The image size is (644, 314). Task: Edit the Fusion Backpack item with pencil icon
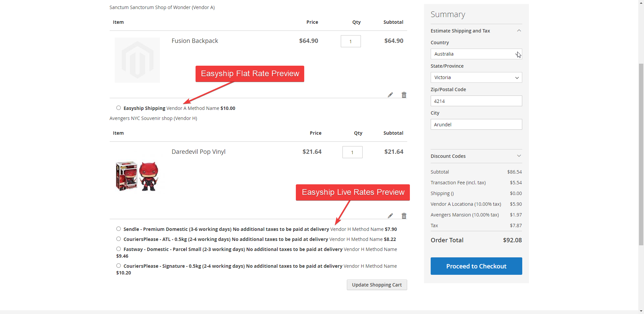pyautogui.click(x=390, y=95)
